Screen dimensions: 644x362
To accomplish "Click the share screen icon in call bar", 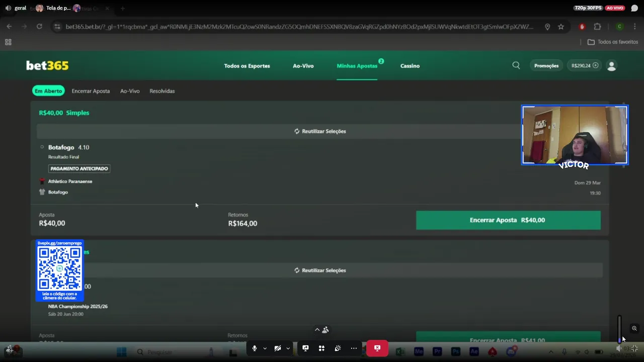I will [x=305, y=348].
